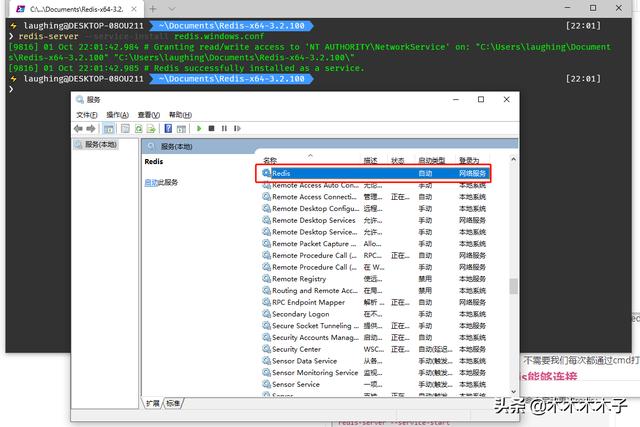This screenshot has height=427, width=640.
Task: Start the service with green play icon
Action: [199, 128]
